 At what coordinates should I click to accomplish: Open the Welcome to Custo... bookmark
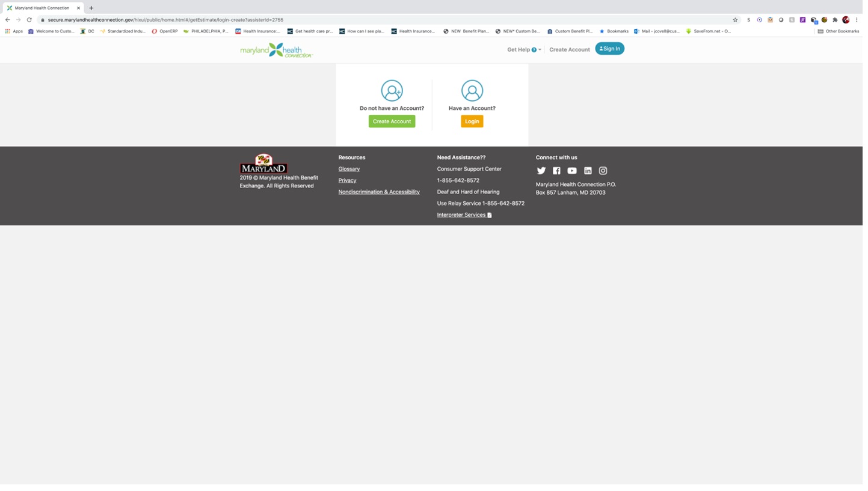(52, 31)
